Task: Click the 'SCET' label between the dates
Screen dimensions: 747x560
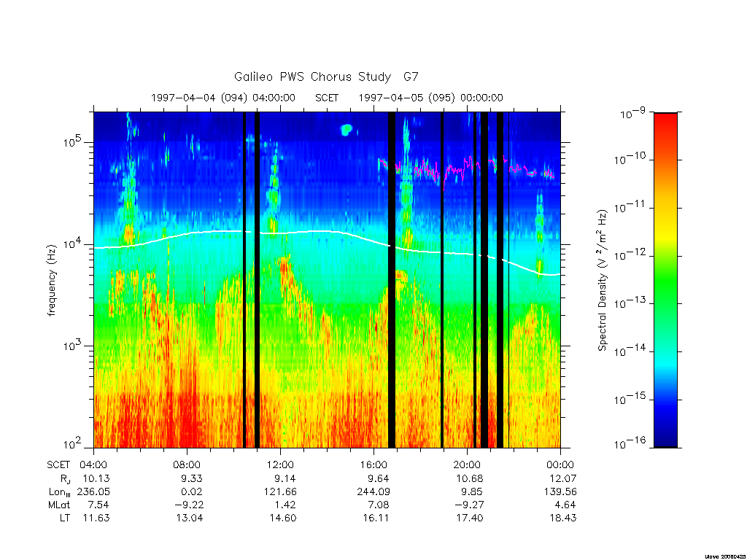Action: pyautogui.click(x=327, y=98)
